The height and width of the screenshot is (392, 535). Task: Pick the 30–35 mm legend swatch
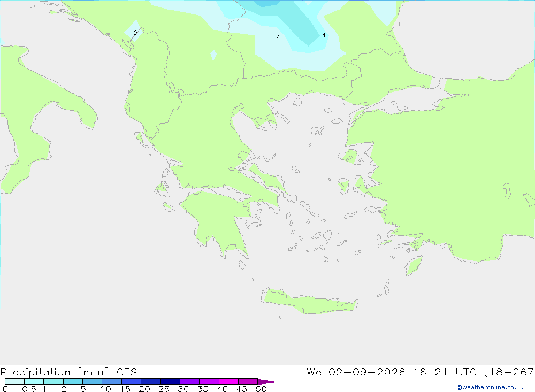tap(190, 381)
